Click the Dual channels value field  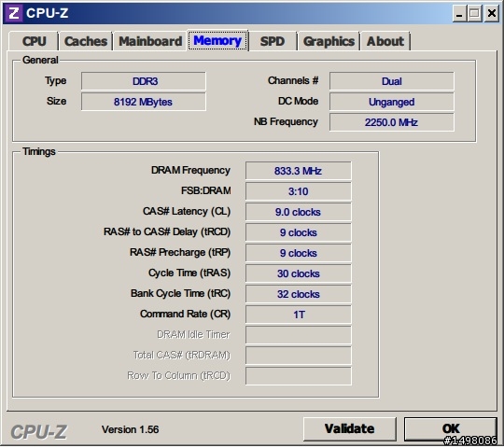click(391, 81)
